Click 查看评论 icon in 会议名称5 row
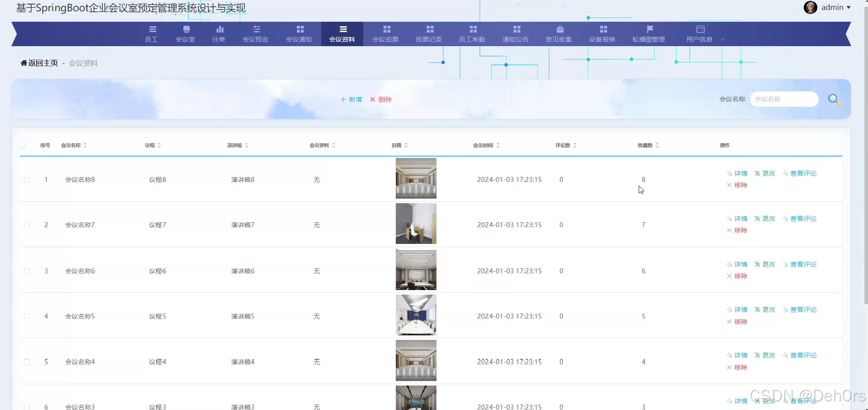The width and height of the screenshot is (868, 410). [785, 310]
